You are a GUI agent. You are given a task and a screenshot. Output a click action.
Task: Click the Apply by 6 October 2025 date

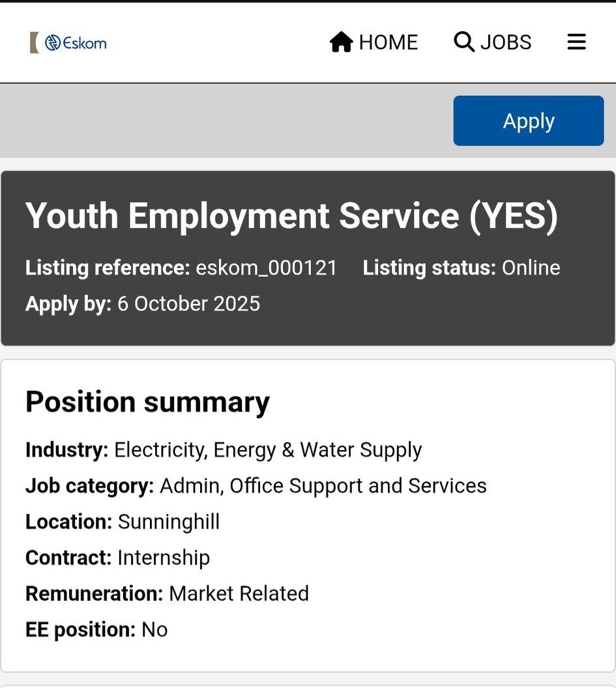tap(188, 304)
